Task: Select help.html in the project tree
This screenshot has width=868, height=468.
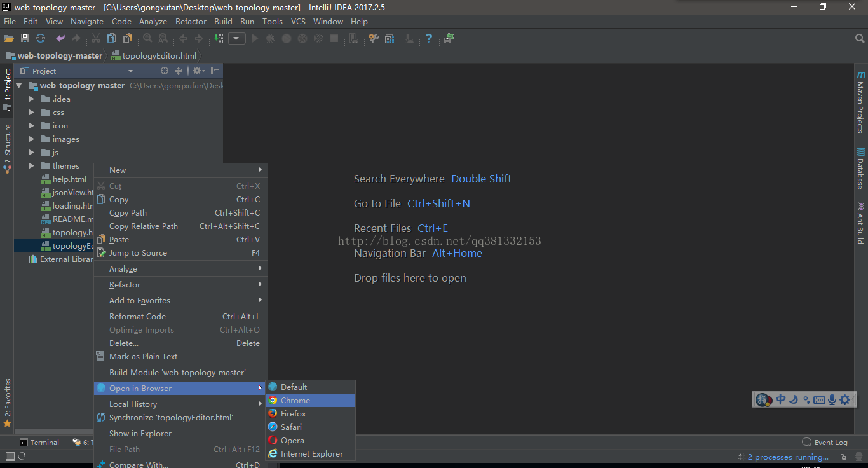Action: coord(69,179)
